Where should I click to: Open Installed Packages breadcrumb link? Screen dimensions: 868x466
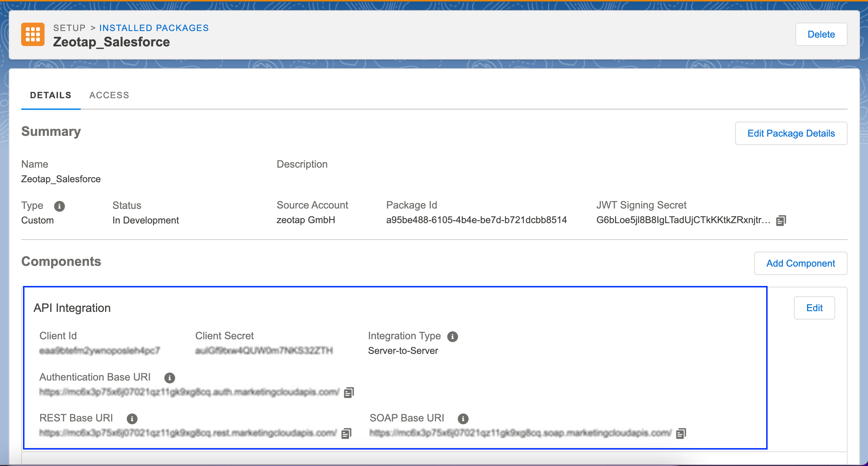coord(154,28)
